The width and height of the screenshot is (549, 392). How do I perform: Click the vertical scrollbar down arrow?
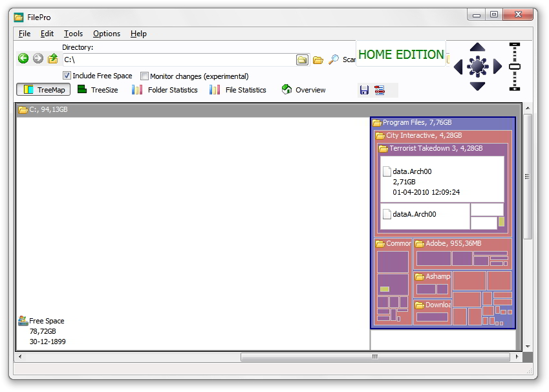click(x=528, y=347)
